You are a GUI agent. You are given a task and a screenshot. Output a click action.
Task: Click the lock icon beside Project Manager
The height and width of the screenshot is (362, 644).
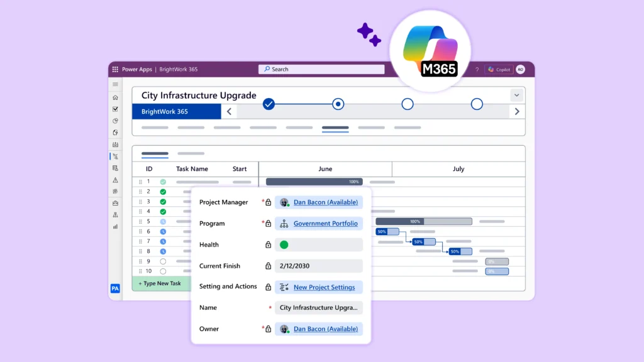(x=268, y=202)
